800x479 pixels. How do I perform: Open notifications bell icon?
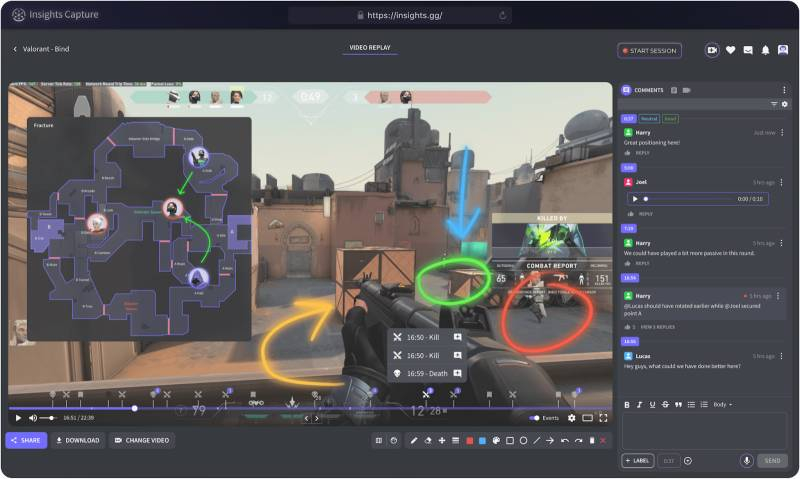pyautogui.click(x=765, y=50)
